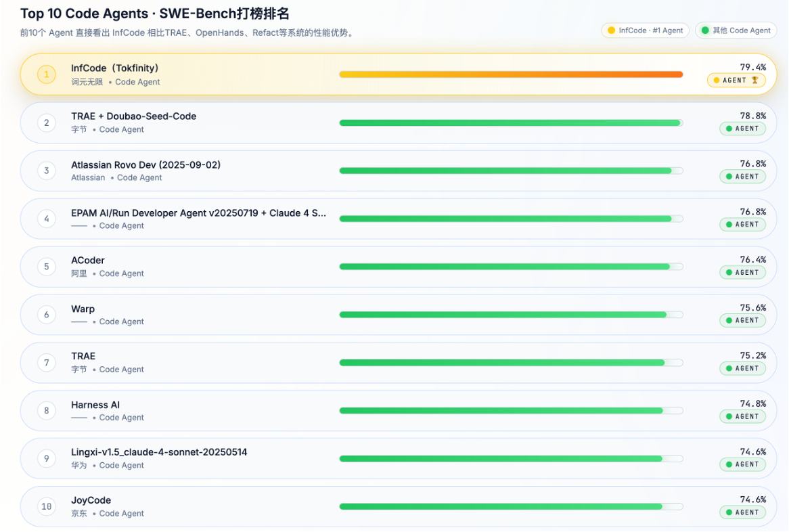Viewport: 789px width, 532px height.
Task: Click the AGENT badge under 74.8%
Action: tap(742, 416)
